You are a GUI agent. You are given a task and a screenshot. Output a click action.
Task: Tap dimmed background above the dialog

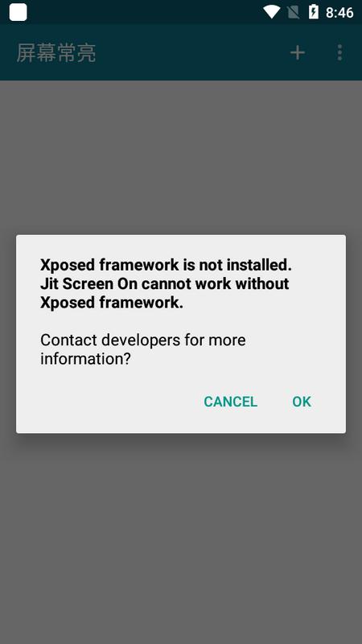181,156
